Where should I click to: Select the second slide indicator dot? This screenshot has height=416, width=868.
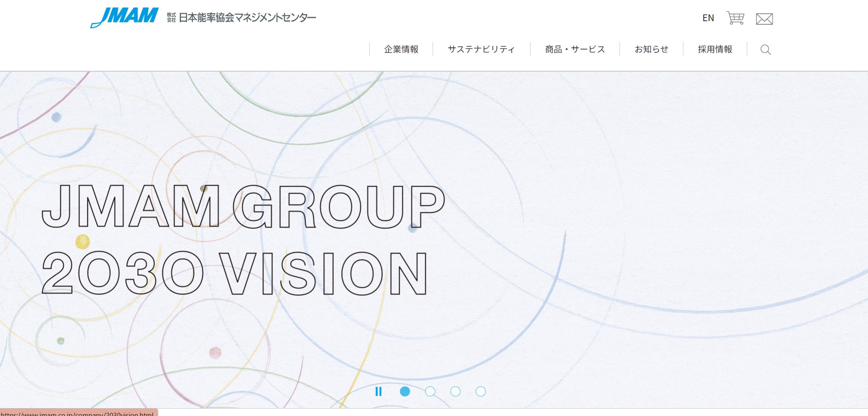430,391
